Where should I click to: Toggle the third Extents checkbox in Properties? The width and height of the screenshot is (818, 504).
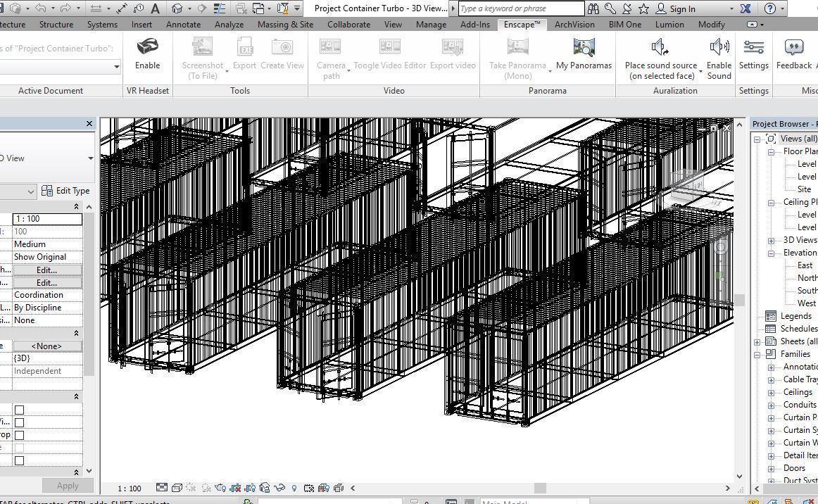coord(19,435)
